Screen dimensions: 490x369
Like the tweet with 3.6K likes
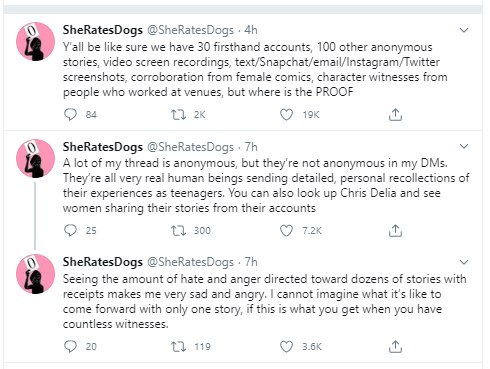point(286,346)
